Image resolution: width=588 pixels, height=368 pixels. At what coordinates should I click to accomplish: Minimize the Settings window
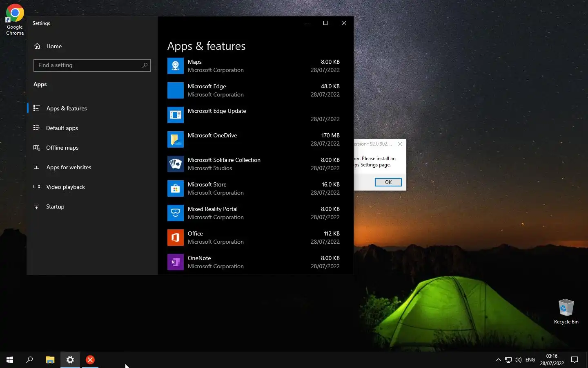[x=307, y=23]
